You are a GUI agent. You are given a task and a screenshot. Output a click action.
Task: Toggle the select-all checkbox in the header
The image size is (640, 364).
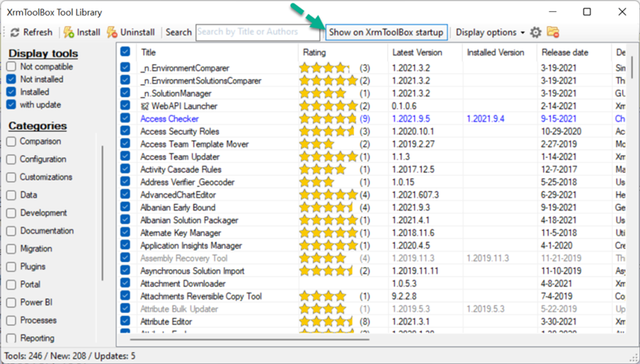pos(125,52)
